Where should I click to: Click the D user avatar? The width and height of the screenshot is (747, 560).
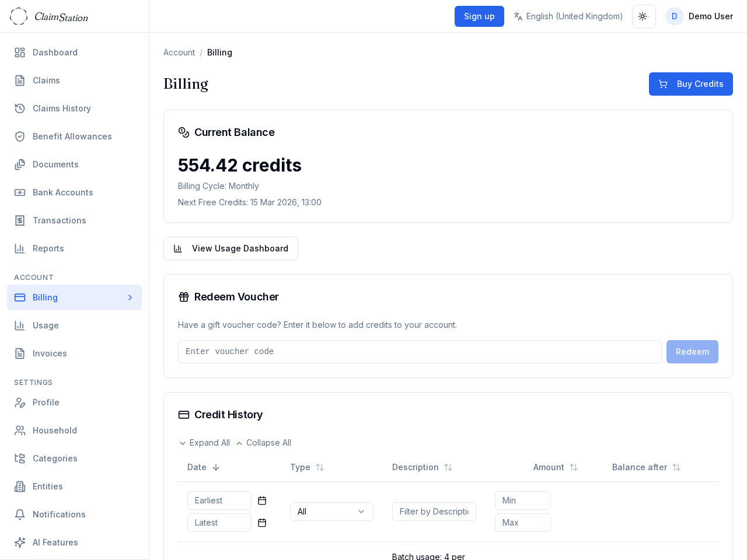[x=675, y=16]
